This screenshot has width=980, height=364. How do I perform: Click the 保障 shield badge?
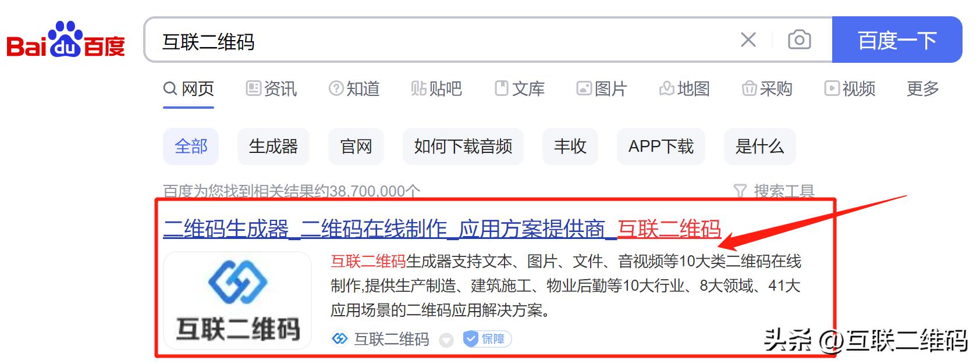coord(488,338)
